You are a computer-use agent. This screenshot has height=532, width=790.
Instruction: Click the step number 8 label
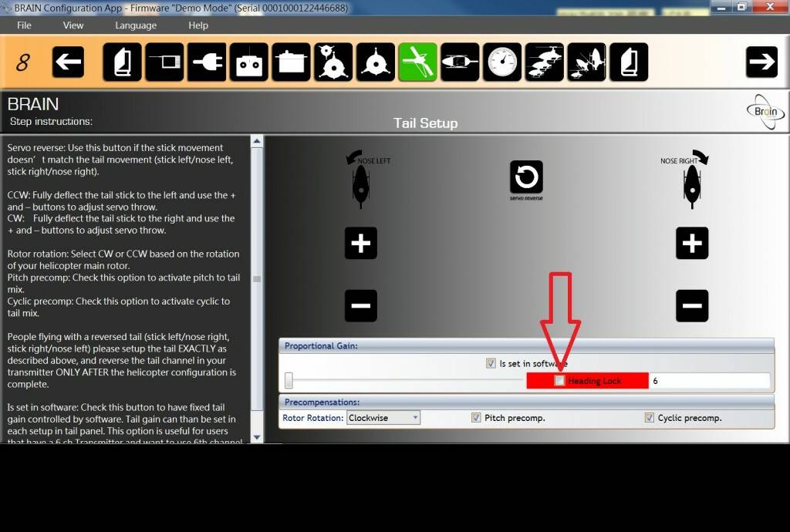pos(22,62)
